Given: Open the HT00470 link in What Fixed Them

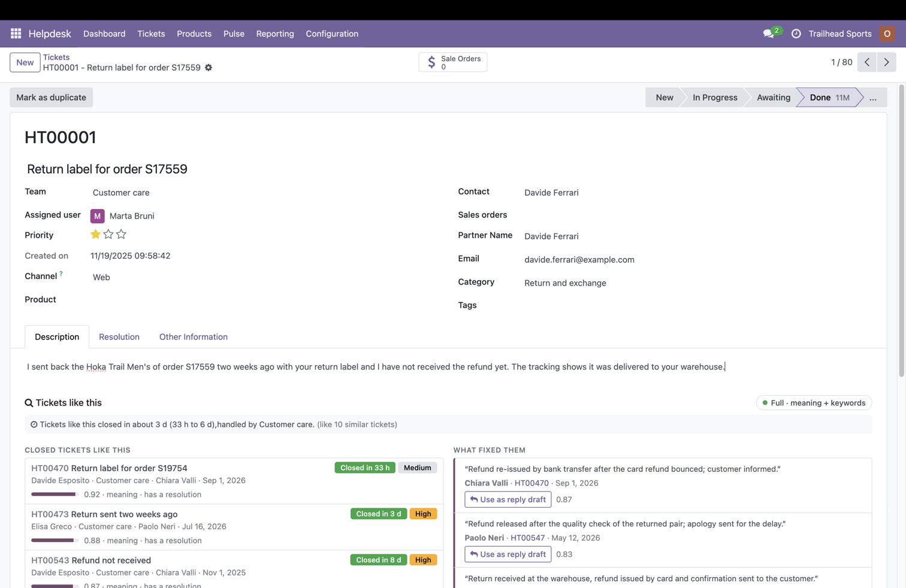Looking at the screenshot, I should [531, 483].
